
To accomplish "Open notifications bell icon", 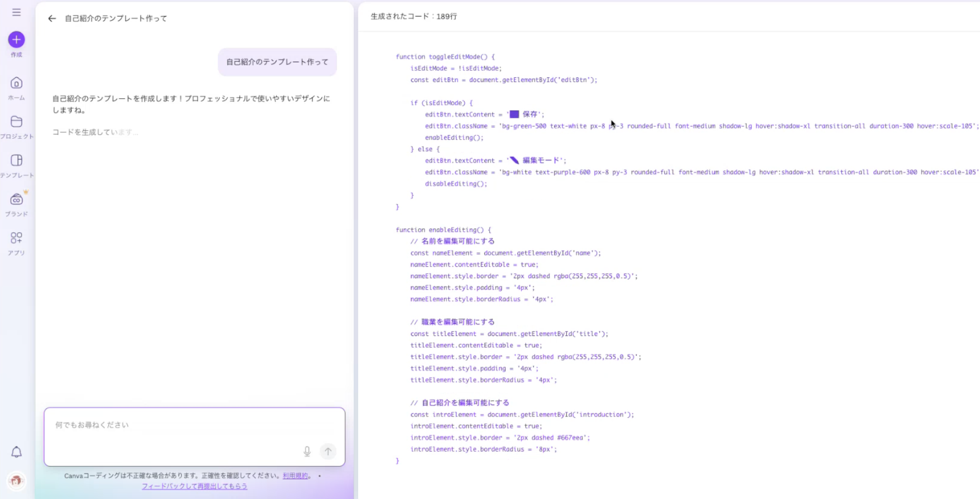I will click(x=16, y=452).
